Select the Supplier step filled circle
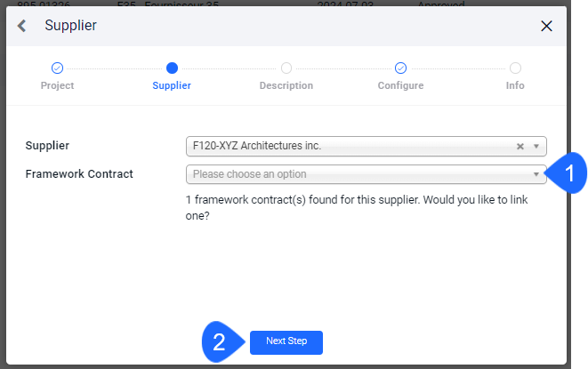This screenshot has width=588, height=369. [x=172, y=68]
